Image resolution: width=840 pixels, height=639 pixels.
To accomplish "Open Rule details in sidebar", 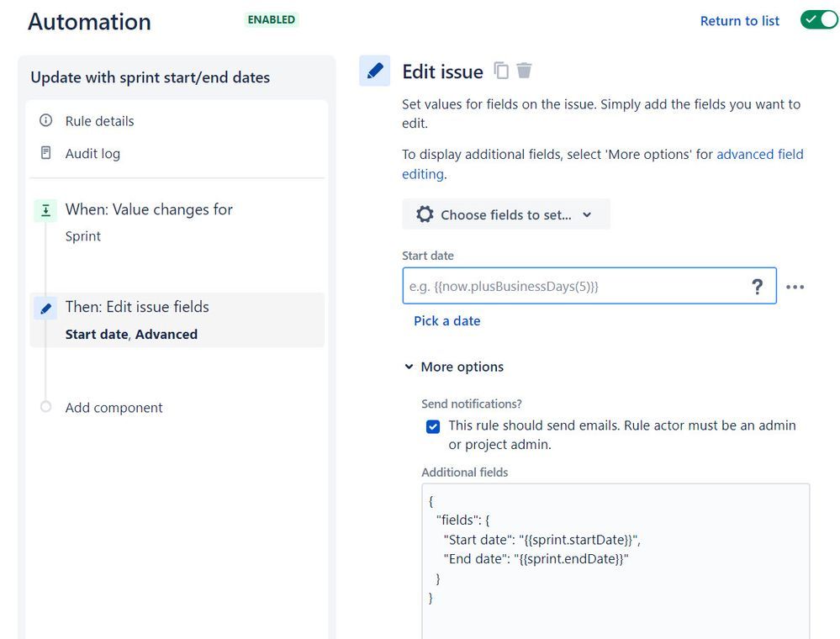I will [99, 121].
